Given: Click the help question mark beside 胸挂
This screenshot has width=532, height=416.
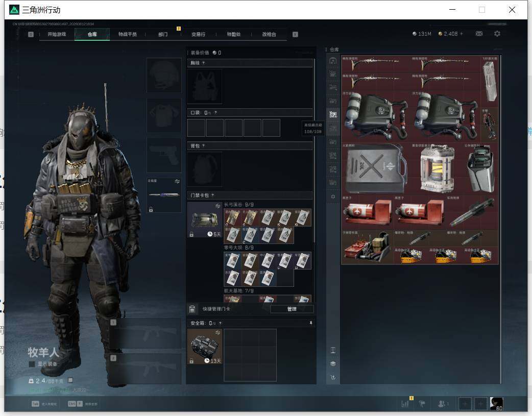Looking at the screenshot, I should (203, 63).
